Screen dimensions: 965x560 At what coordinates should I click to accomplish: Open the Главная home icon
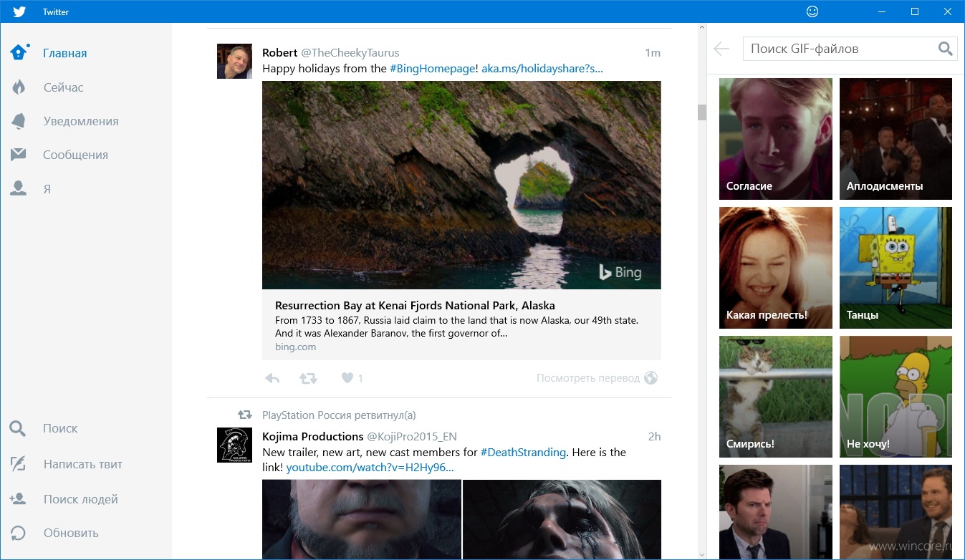(x=19, y=52)
